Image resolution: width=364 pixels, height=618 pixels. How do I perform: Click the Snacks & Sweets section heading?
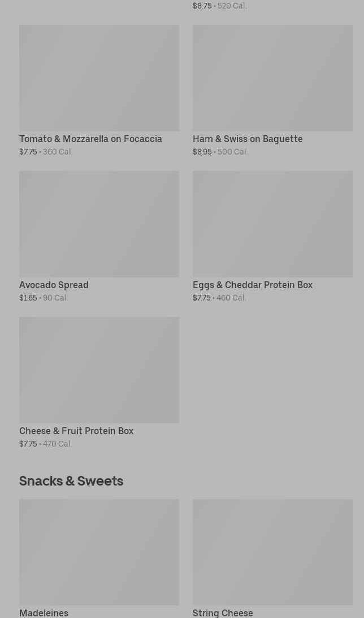[71, 480]
